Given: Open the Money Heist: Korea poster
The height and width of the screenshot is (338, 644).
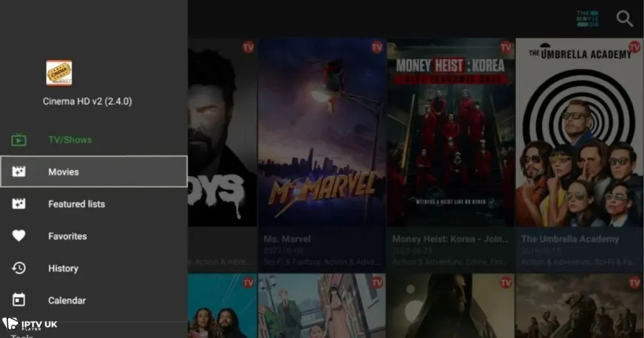Looking at the screenshot, I should click(x=450, y=132).
